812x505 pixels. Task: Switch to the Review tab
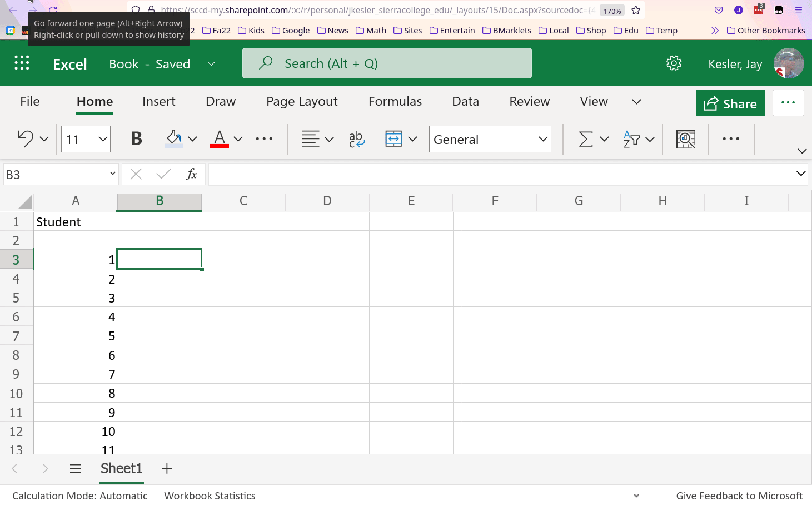coord(530,101)
